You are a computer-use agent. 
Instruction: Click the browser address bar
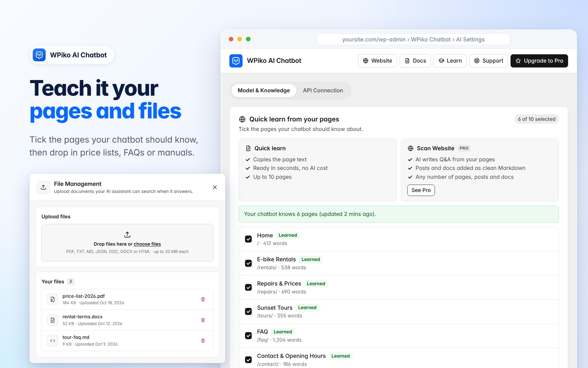(413, 40)
